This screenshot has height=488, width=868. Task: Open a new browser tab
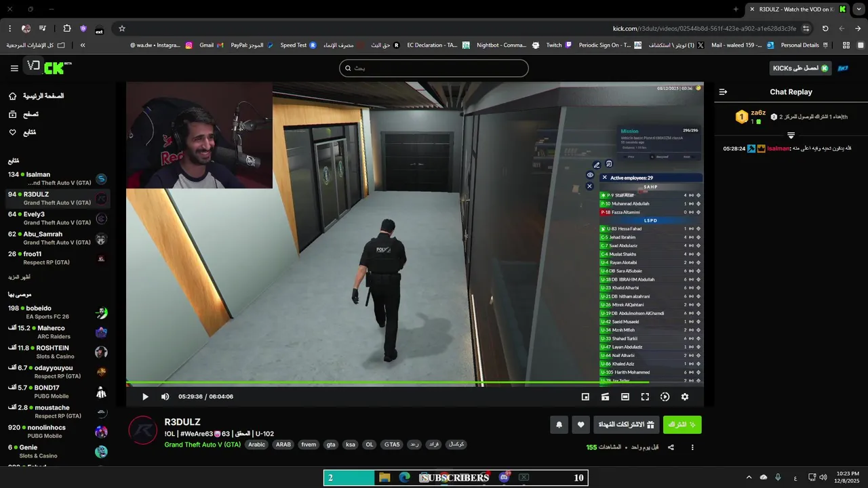736,9
